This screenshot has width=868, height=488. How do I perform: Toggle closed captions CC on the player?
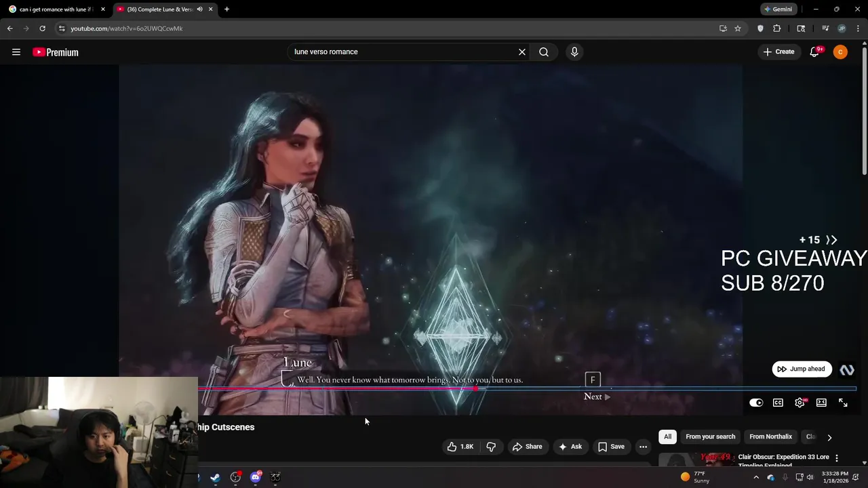coord(778,403)
